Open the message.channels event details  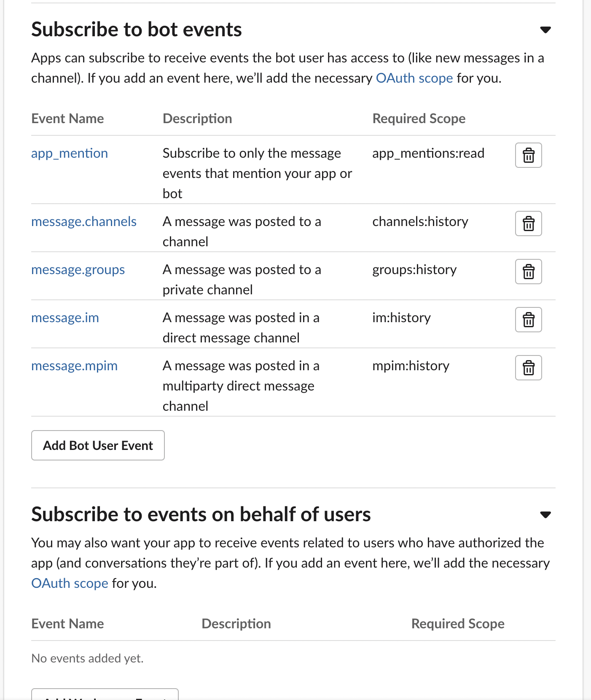[83, 222]
